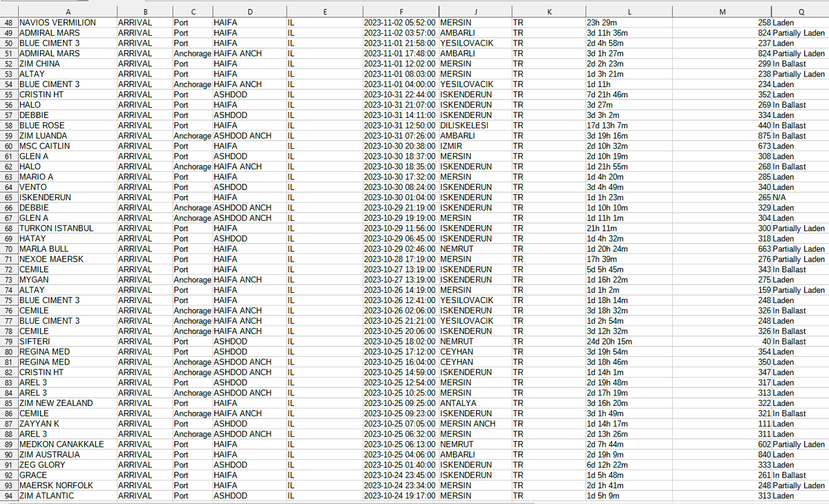This screenshot has height=504, width=829.
Task: Click the BLUE ROSE vessel cell
Action: click(67, 126)
